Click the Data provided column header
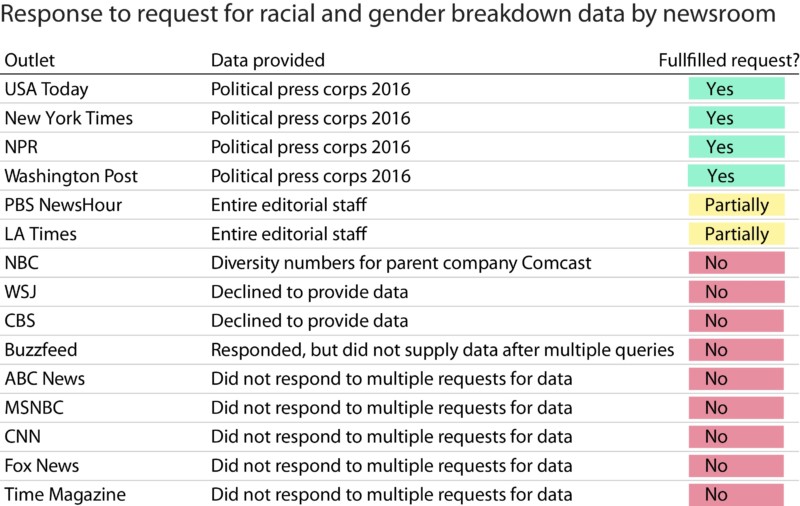 coord(267,60)
